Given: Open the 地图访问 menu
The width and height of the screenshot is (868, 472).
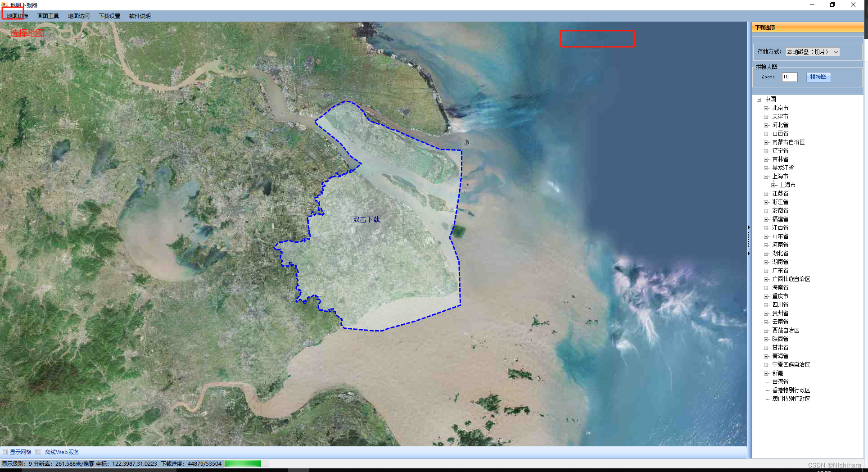Looking at the screenshot, I should (79, 16).
